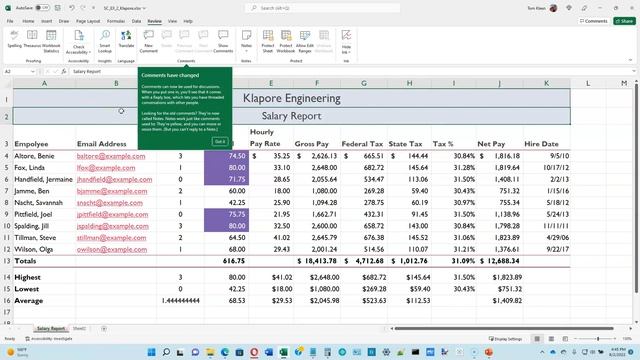
Task: Insert a New Comment
Action: pyautogui.click(x=149, y=41)
